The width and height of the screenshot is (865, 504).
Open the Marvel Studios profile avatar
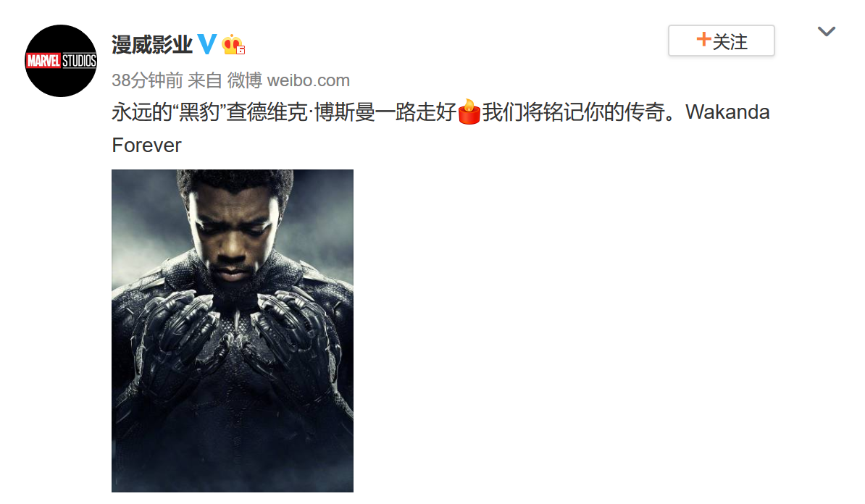[x=61, y=61]
